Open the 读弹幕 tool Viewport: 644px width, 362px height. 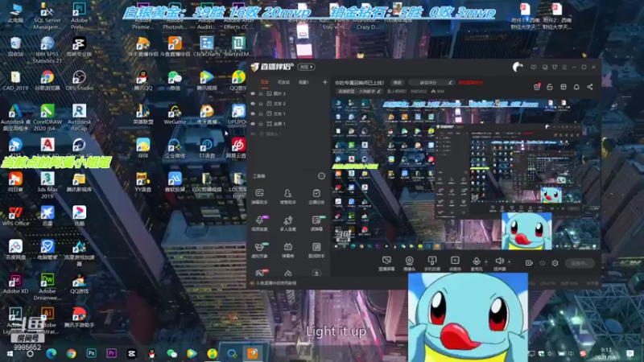316,224
